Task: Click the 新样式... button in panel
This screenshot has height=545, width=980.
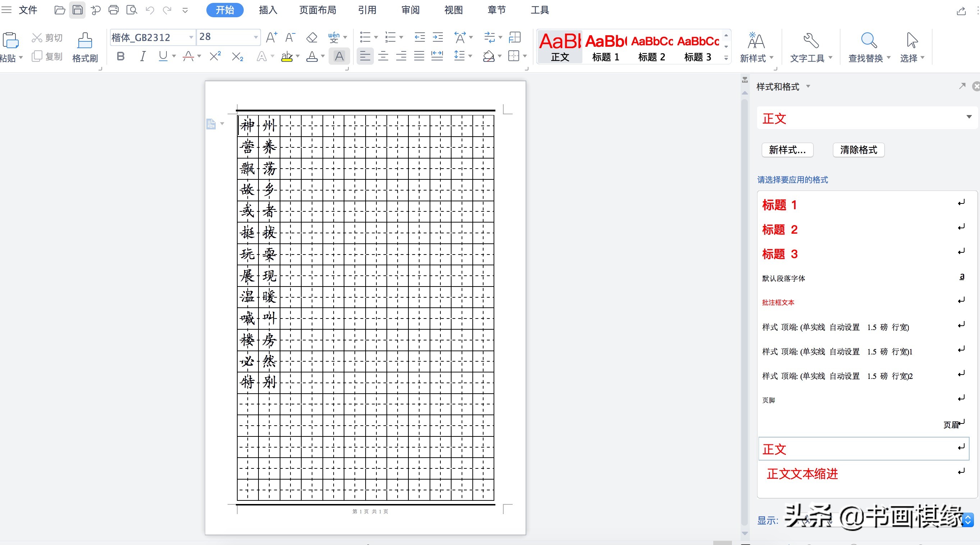Action: (x=787, y=150)
